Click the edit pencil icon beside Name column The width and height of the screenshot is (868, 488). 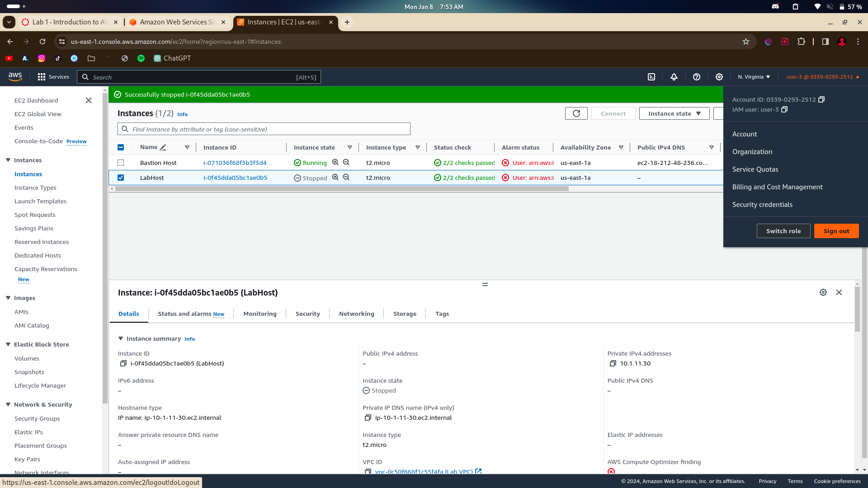coord(163,147)
